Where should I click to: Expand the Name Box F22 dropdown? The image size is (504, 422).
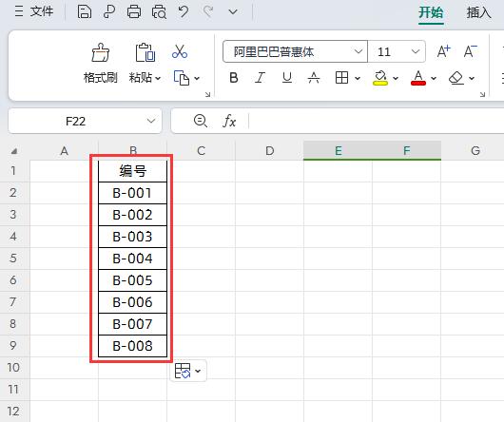pyautogui.click(x=151, y=121)
